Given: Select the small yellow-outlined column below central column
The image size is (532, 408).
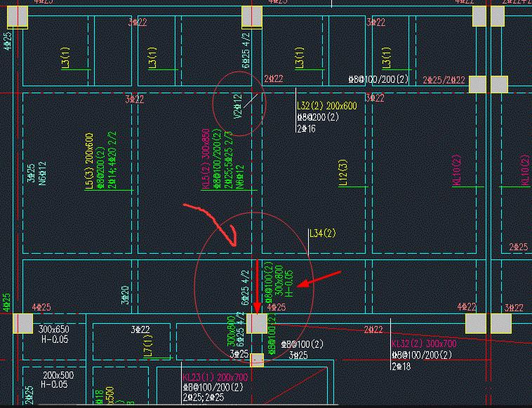Looking at the screenshot, I should [x=257, y=360].
